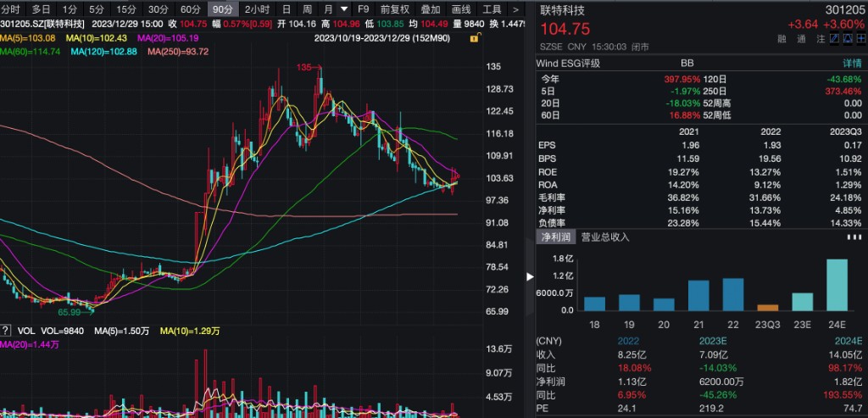Click the 24E forecast bar in profit chart
The width and height of the screenshot is (868, 418).
tap(837, 284)
